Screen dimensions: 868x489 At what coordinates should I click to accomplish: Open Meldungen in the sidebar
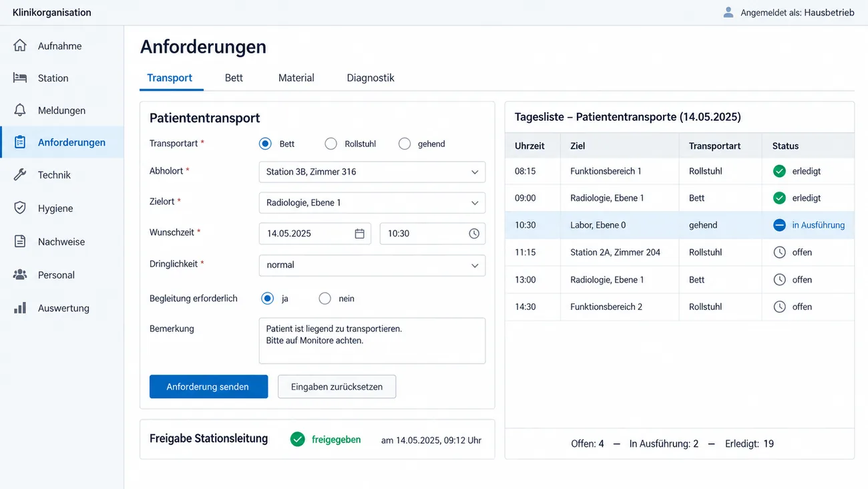click(x=61, y=110)
